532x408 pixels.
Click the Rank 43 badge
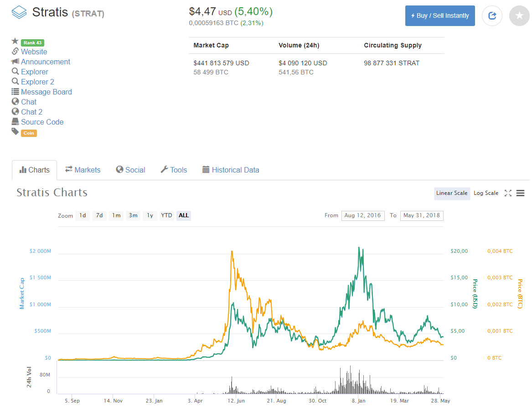(x=32, y=43)
